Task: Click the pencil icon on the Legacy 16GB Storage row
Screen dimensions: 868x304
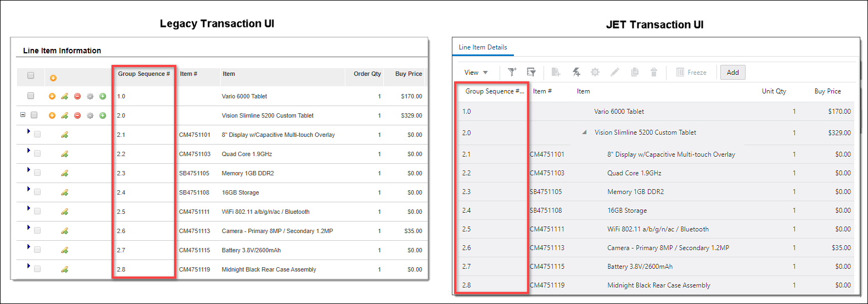Action: [x=65, y=192]
